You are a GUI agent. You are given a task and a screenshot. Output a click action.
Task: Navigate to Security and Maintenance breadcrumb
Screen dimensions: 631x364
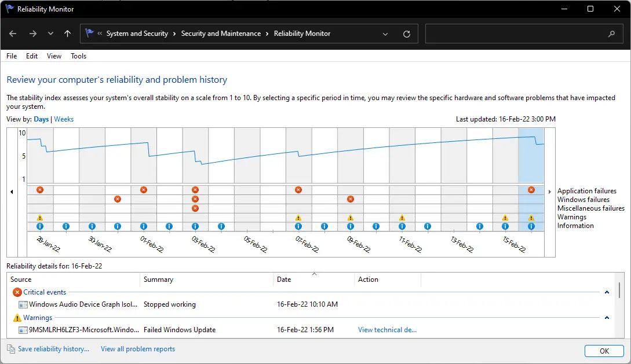221,34
